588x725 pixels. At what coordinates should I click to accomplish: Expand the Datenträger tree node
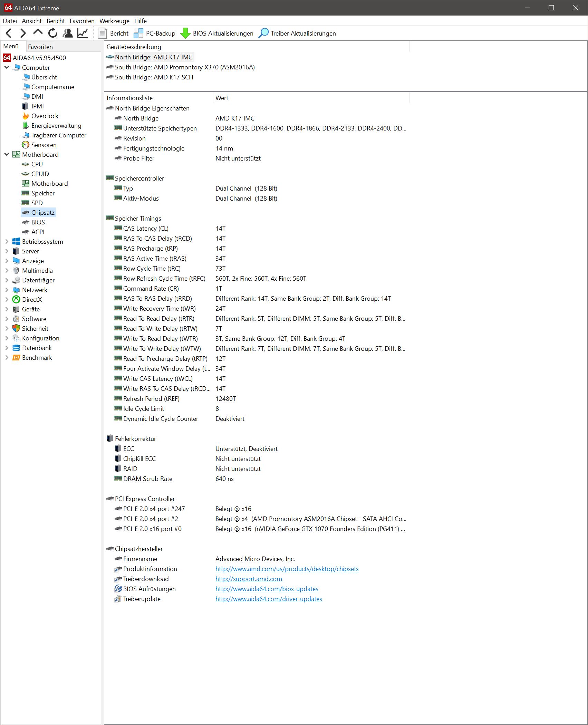tap(7, 280)
